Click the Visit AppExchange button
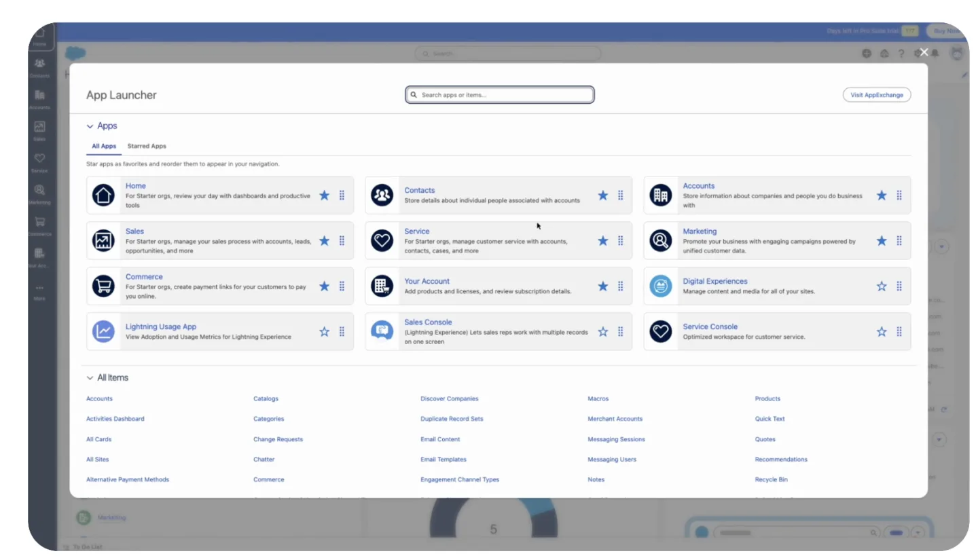 coord(877,95)
